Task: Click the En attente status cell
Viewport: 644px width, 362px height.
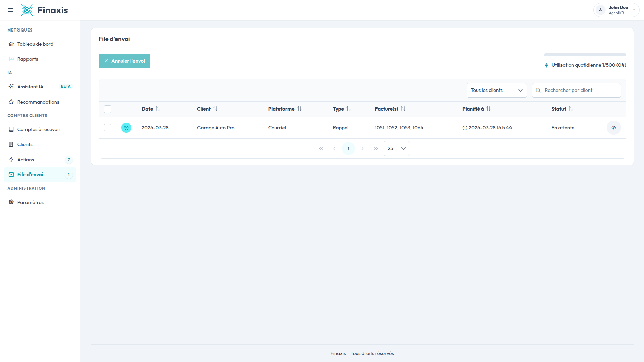Action: [x=563, y=128]
